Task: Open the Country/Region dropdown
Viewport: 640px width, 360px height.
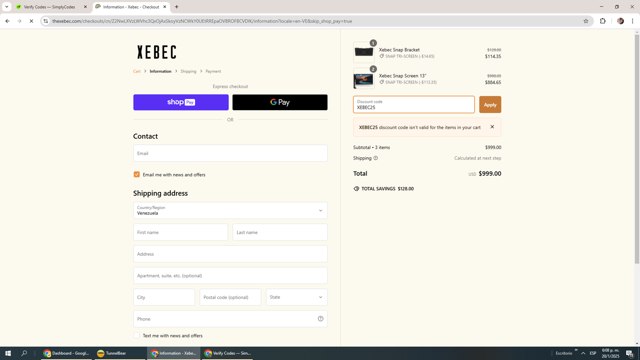Action: (x=230, y=211)
